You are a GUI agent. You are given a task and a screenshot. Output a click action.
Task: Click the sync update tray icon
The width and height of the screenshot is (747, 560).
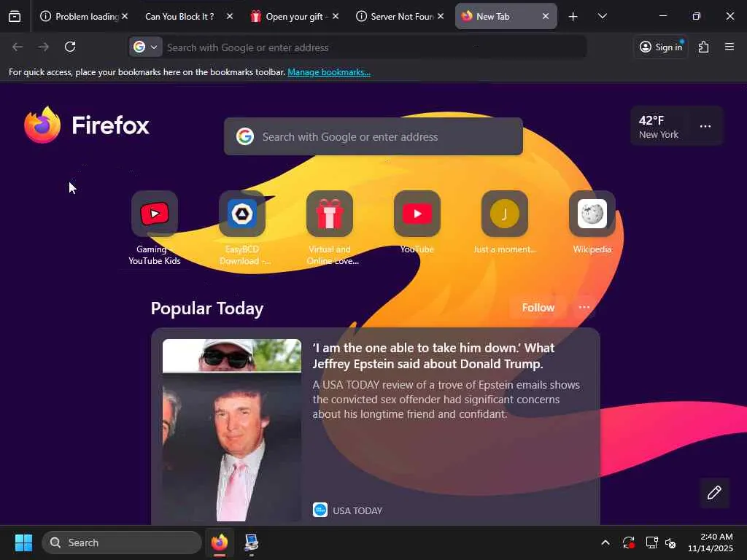[628, 542]
